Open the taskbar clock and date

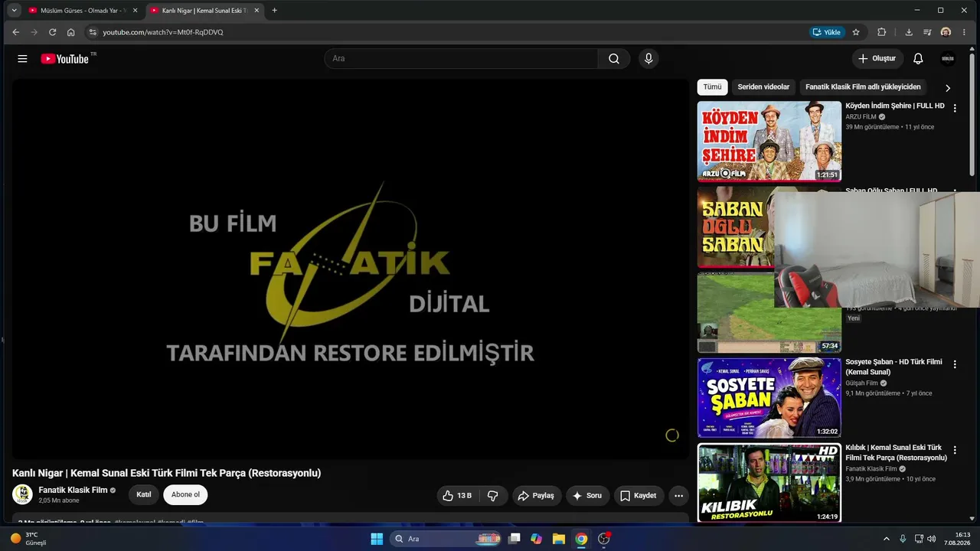coord(957,539)
